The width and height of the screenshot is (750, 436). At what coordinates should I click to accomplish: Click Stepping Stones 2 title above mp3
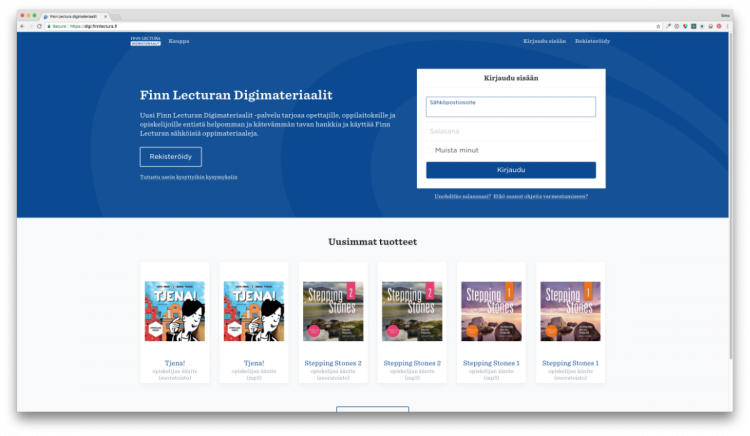412,363
